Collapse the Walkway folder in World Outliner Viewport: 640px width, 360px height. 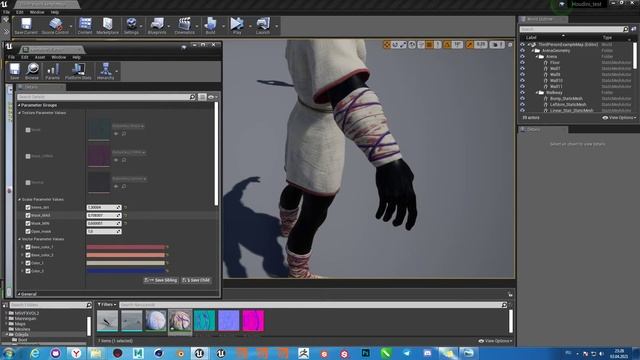(x=537, y=93)
